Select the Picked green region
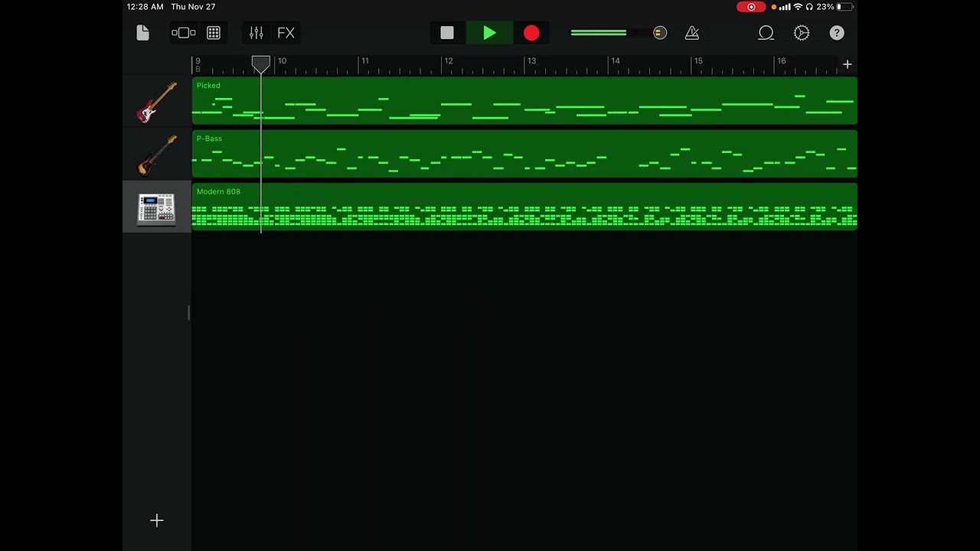The height and width of the screenshot is (551, 980). tap(524, 101)
